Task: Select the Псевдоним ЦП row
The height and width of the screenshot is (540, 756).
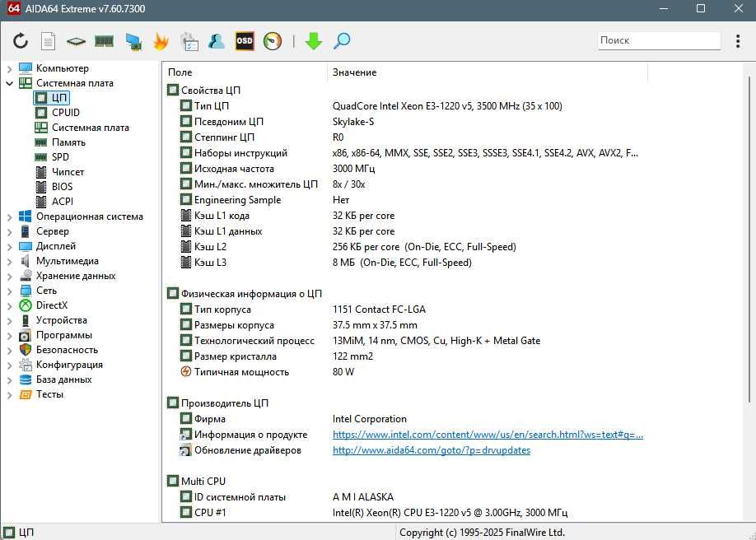Action: (x=405, y=122)
